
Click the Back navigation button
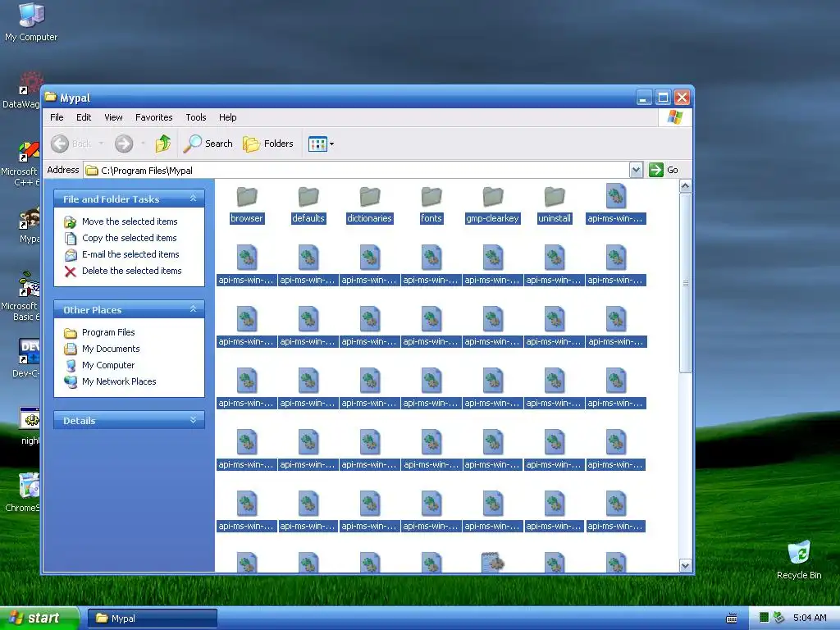[72, 144]
